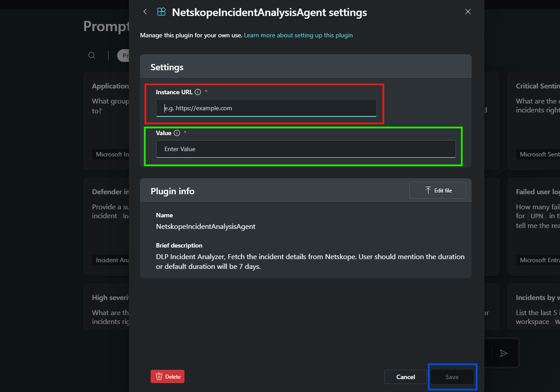Viewport: 560px width, 392px height.
Task: Click the plugin puzzle icon in header
Action: tap(161, 12)
